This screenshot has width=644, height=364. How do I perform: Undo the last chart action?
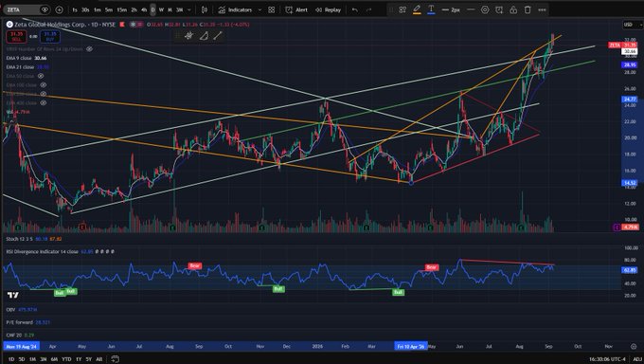pos(355,9)
